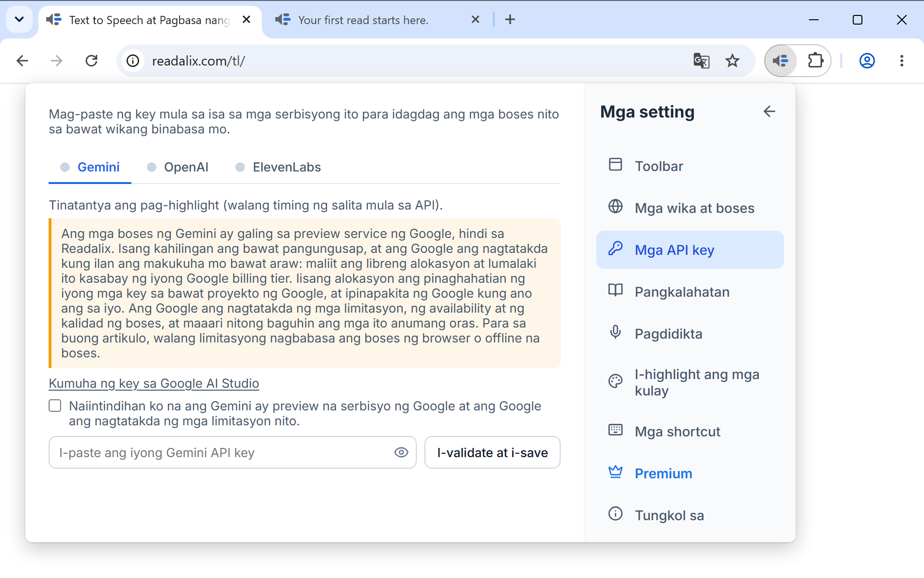Open Mga wika at boses settings
Image resolution: width=924 pixels, height=578 pixels.
[x=690, y=208]
